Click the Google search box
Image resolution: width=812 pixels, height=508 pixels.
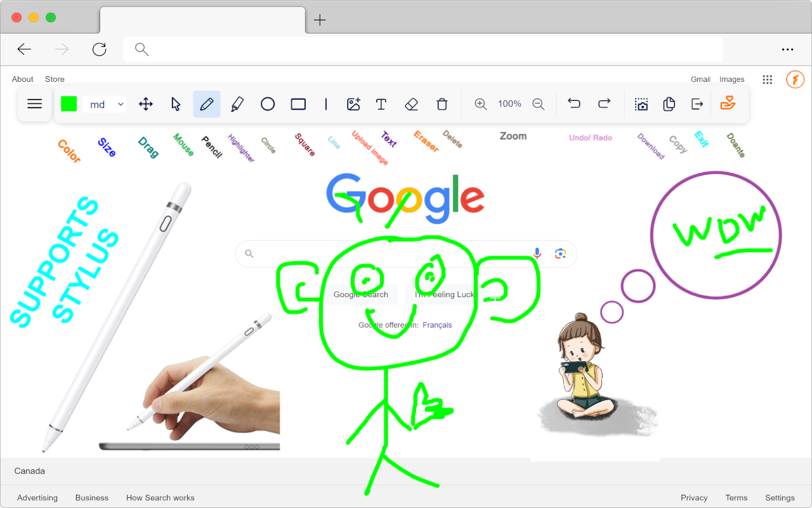tap(406, 254)
